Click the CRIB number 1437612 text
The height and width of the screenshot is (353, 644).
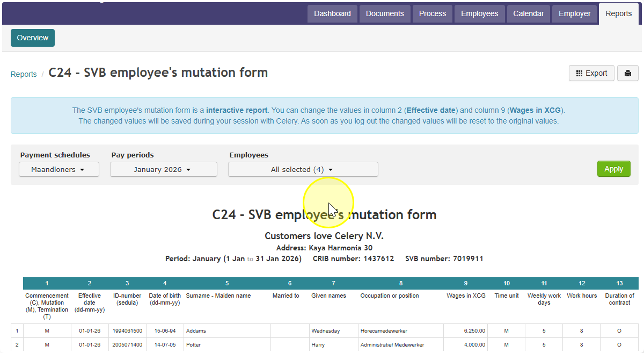click(x=354, y=258)
